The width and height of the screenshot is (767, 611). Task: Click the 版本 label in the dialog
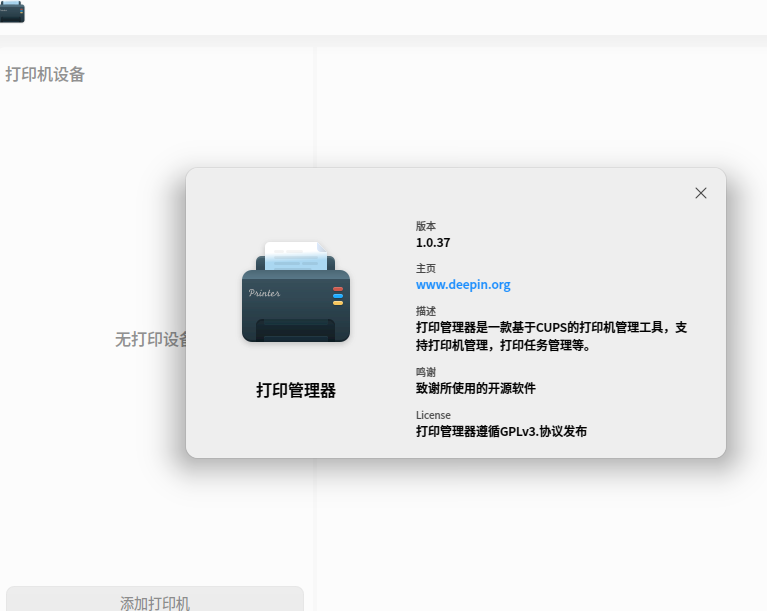pos(426,226)
